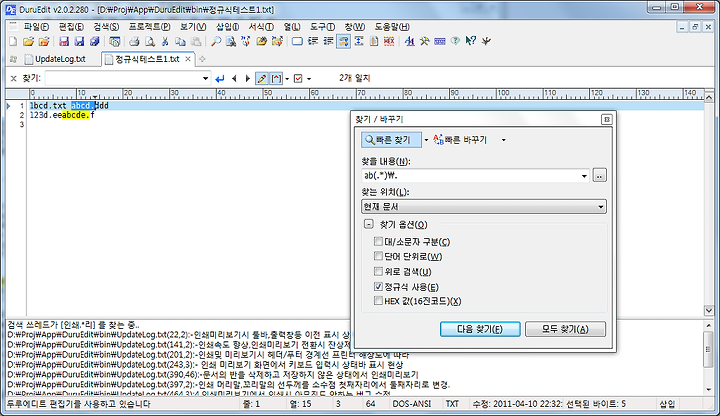Click line 2 text 123d.eeabcde.f
This screenshot has height=416, width=720.
pyautogui.click(x=62, y=115)
